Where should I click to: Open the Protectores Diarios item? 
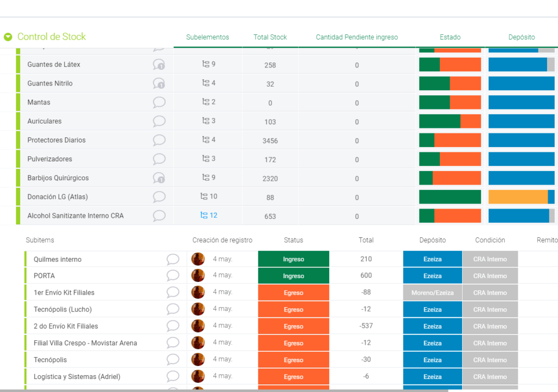[x=57, y=140]
